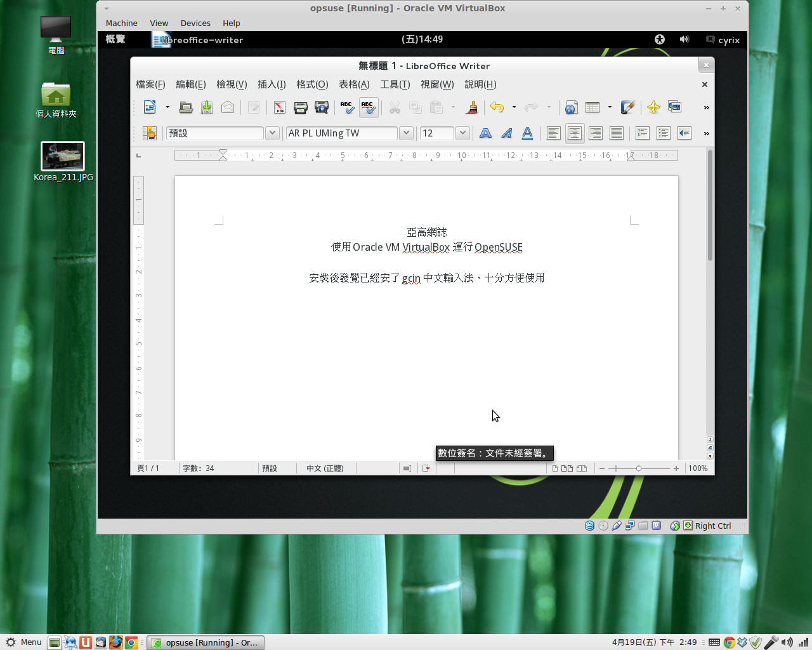The image size is (812, 650).
Task: Click the Decrease Indent icon
Action: coord(684,133)
